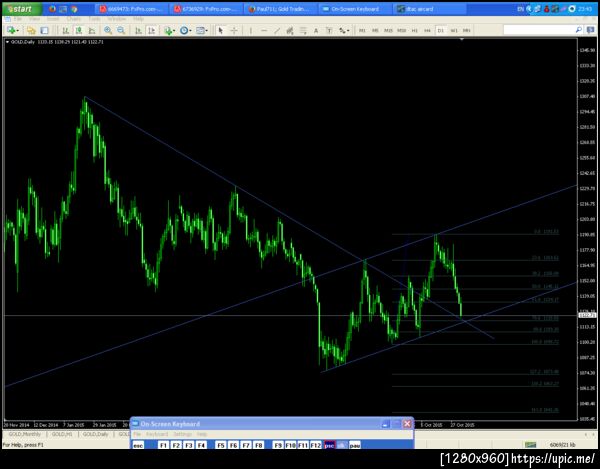Select the Fibonacci Retracement tool

(303, 30)
